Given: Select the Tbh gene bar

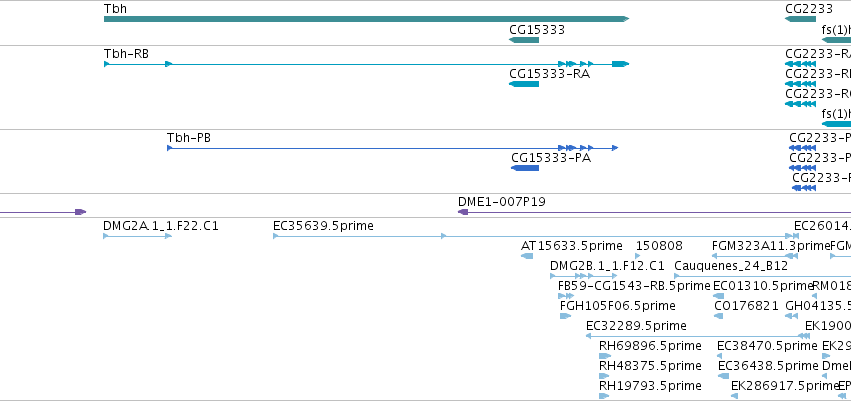Looking at the screenshot, I should point(366,19).
